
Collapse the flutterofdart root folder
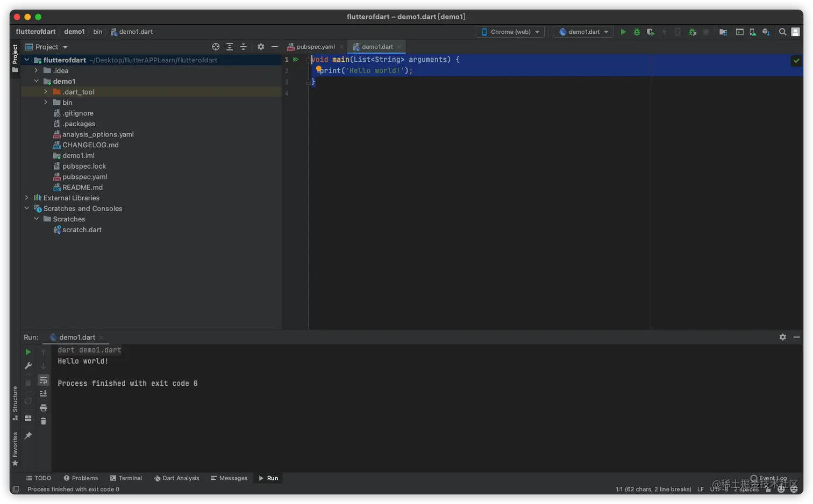pos(27,60)
